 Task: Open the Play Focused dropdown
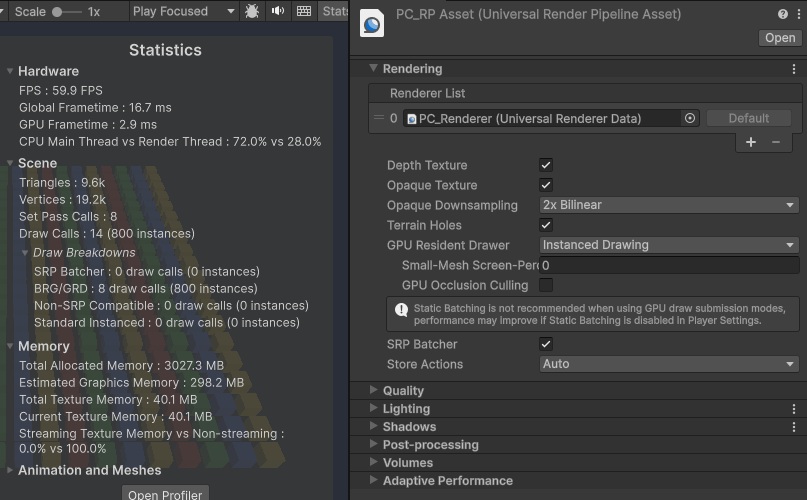[184, 11]
